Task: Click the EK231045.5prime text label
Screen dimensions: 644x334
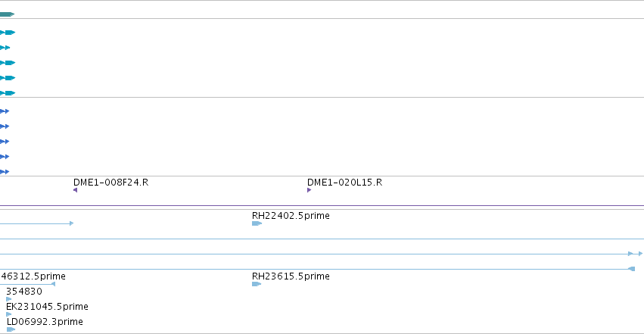Action: click(x=47, y=307)
